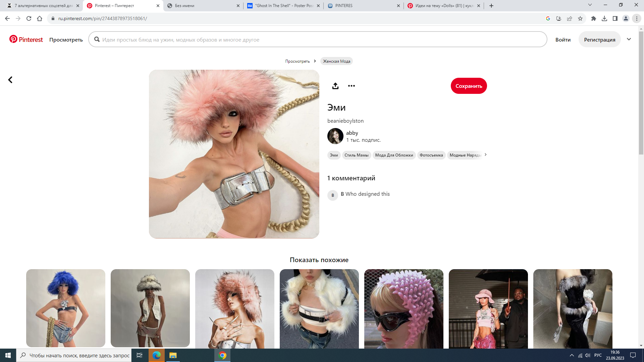Select the Эми tag

point(334,155)
